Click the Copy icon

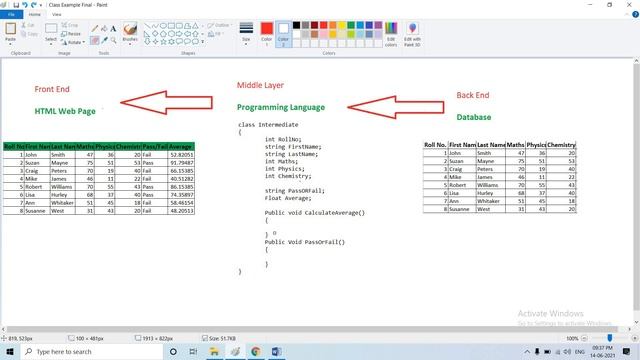click(24, 34)
